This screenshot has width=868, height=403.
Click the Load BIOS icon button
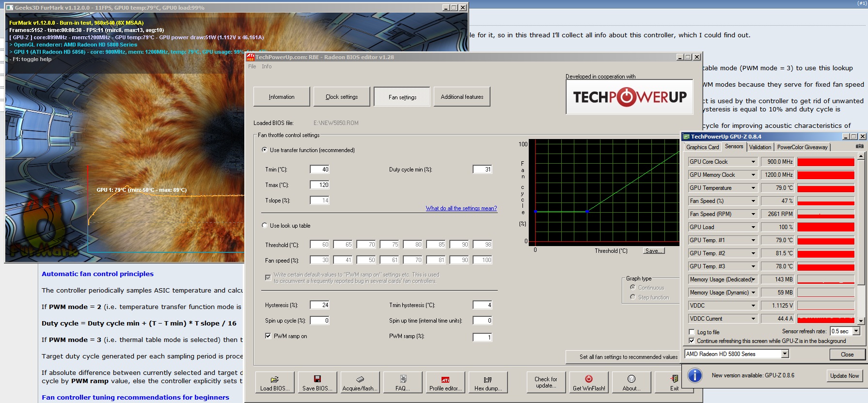click(275, 382)
